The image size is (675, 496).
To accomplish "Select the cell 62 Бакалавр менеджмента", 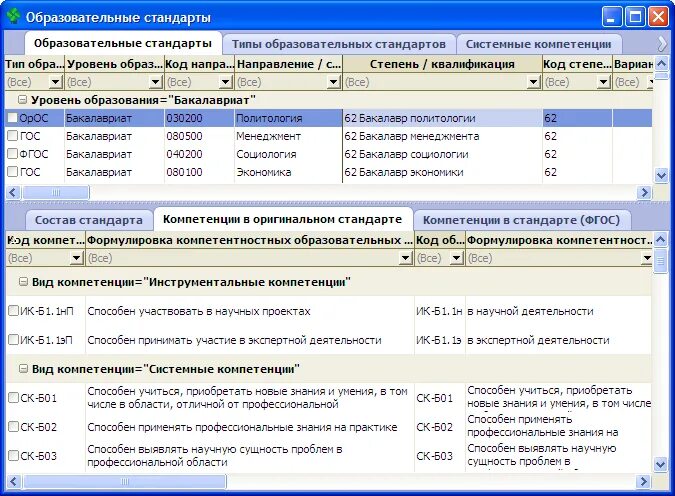I will 442,136.
